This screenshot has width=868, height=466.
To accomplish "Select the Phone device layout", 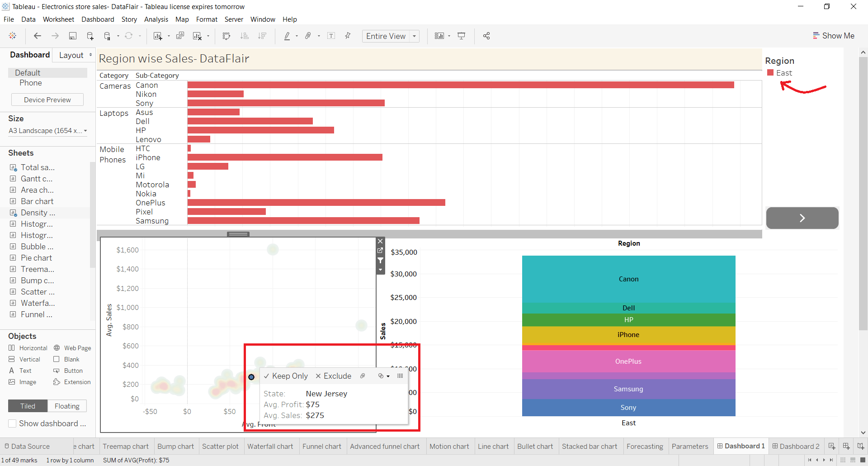I will (31, 83).
